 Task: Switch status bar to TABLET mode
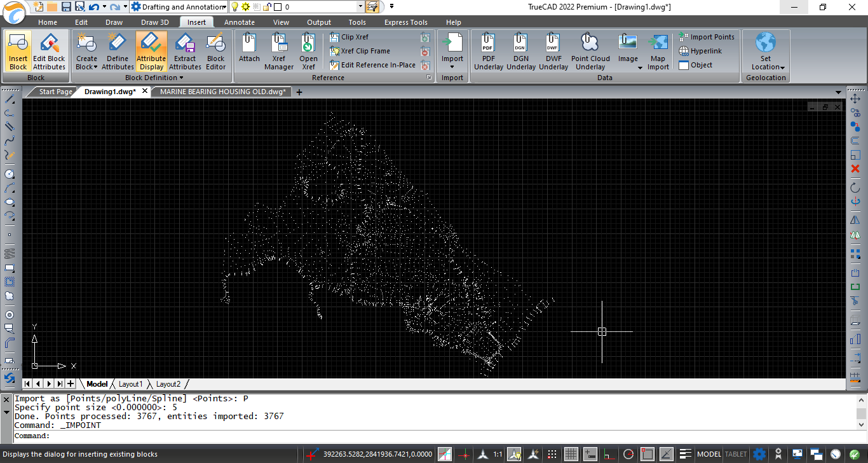click(x=735, y=454)
